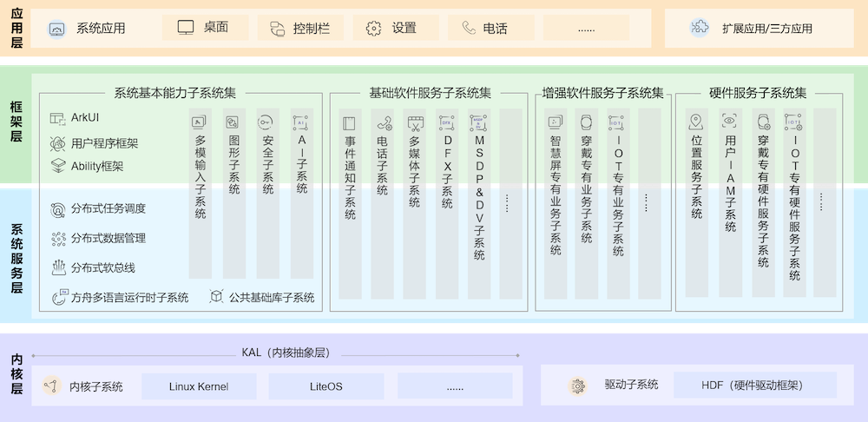Click the phone icon above 电话子系统
Screen dimensions: 868x422
click(385, 123)
